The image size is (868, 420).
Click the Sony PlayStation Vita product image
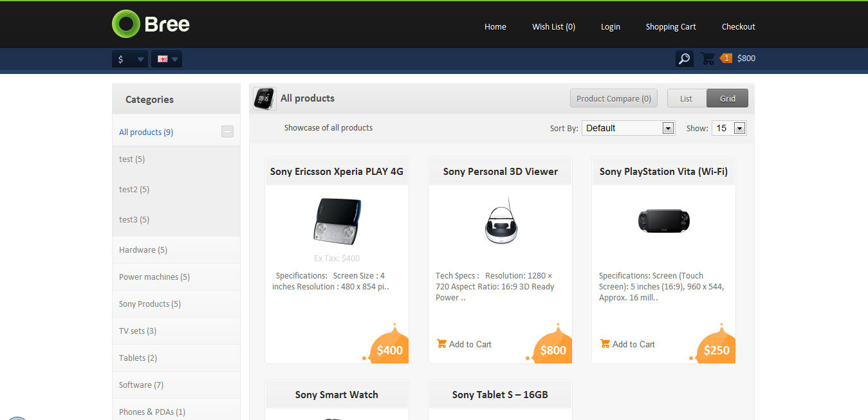pos(664,221)
